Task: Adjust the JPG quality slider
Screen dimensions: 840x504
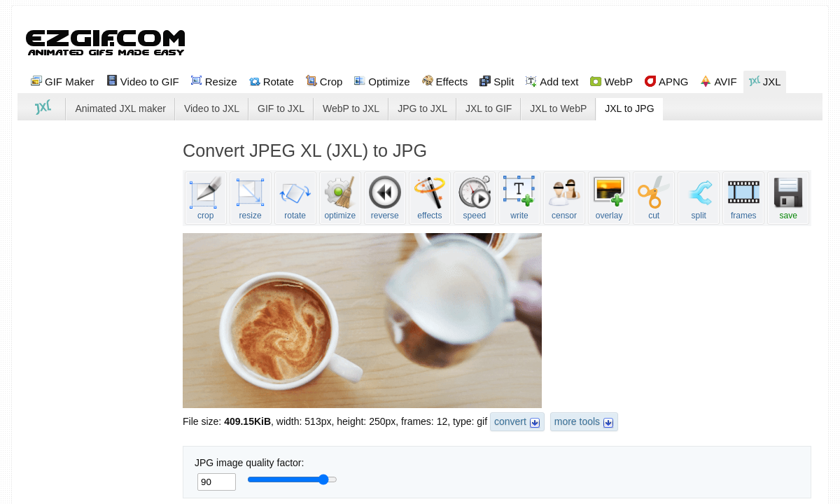Action: click(323, 479)
